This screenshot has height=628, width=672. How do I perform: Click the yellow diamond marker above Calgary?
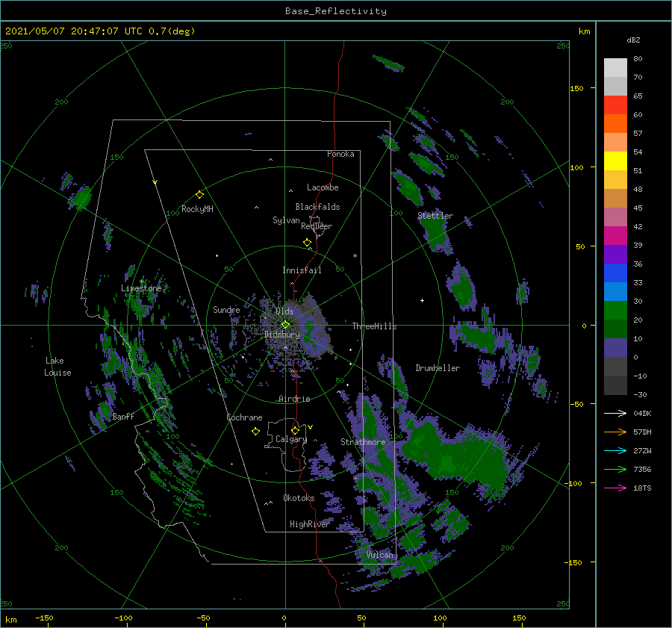point(295,430)
